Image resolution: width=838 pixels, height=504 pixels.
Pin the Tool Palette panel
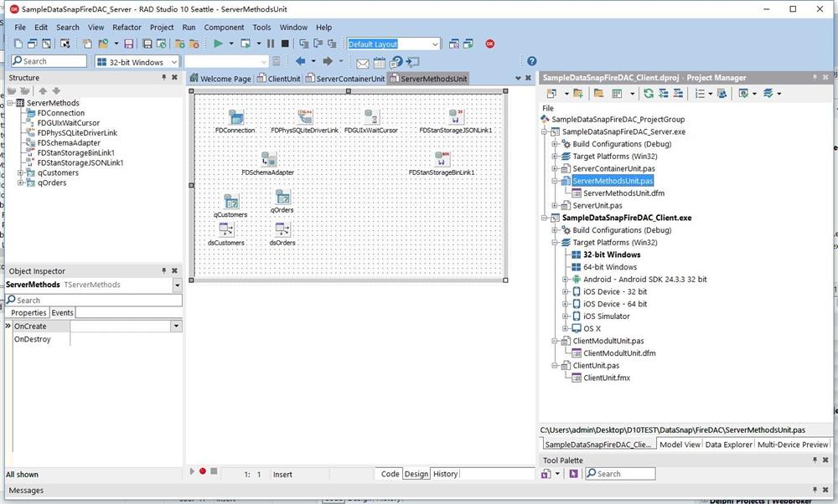(815, 460)
